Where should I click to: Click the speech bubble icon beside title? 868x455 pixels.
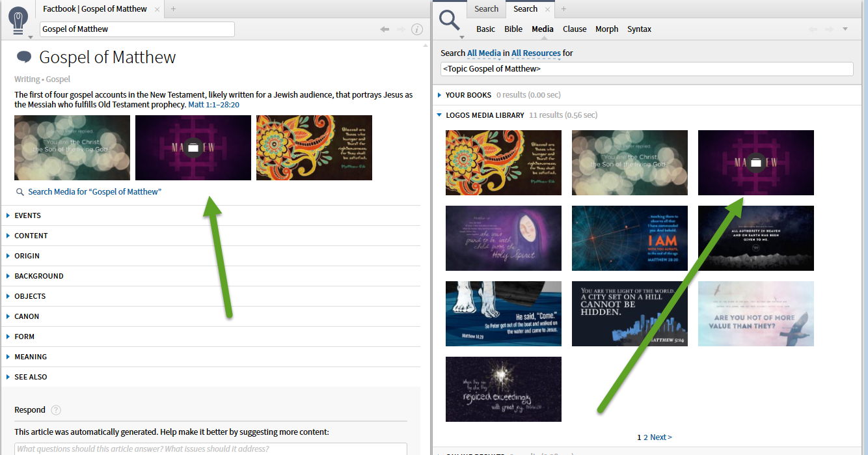point(24,57)
